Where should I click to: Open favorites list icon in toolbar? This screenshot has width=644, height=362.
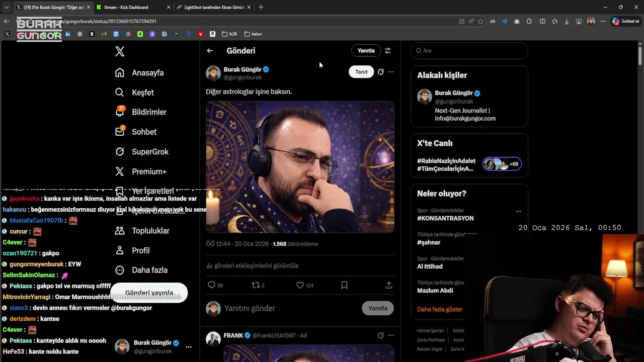554,21
